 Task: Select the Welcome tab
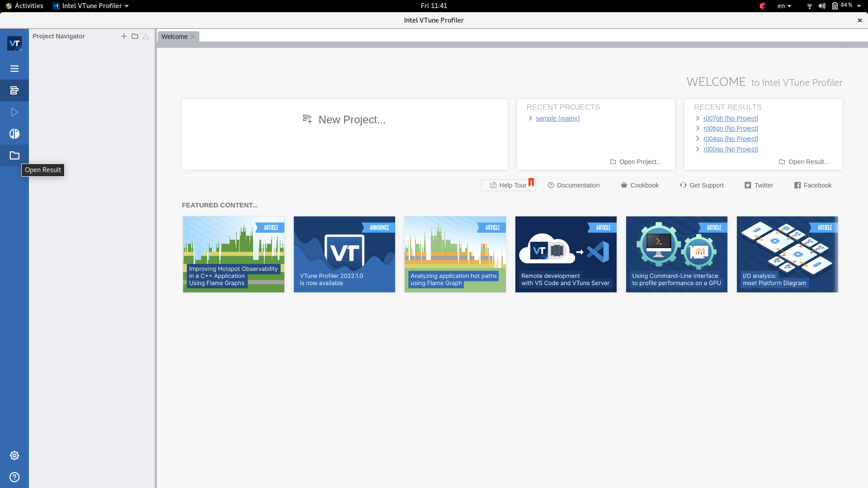pyautogui.click(x=174, y=37)
